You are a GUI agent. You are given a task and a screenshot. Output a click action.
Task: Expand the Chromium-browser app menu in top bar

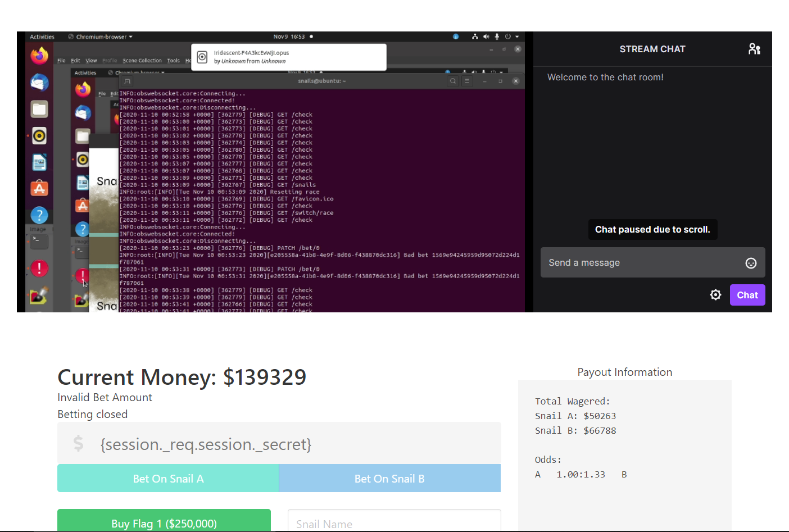click(101, 37)
